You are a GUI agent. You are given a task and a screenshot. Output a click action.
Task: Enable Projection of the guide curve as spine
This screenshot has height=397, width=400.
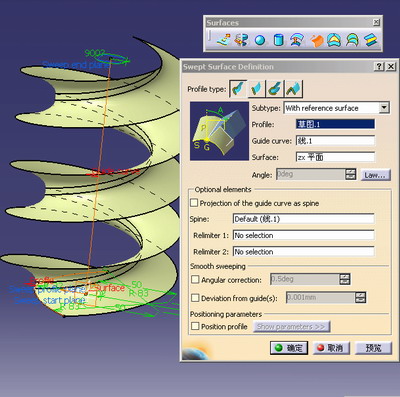pos(194,203)
